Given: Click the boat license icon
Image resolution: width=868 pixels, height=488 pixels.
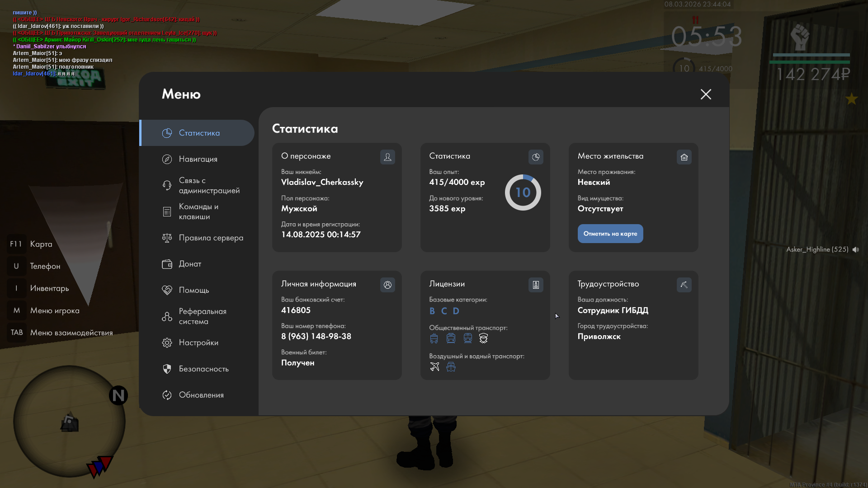Looking at the screenshot, I should (x=451, y=367).
